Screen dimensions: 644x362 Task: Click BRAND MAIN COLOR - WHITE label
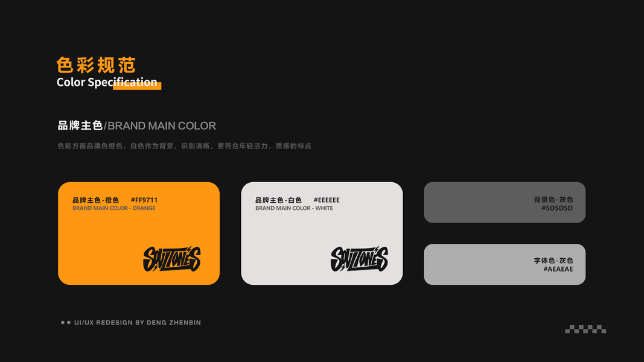[294, 209]
